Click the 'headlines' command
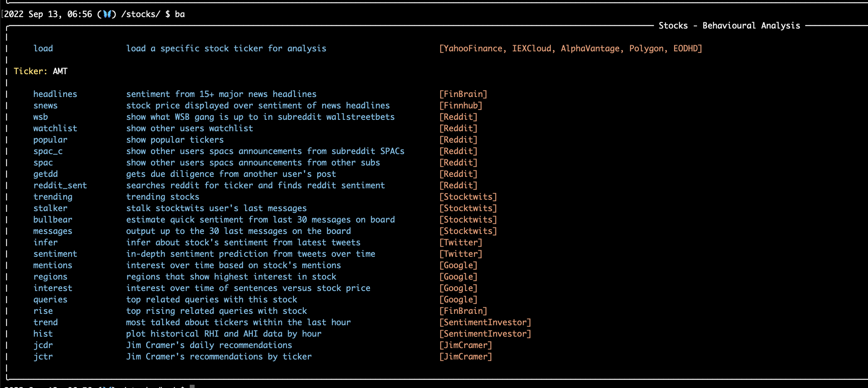Viewport: 868px width, 388px height. click(x=55, y=94)
